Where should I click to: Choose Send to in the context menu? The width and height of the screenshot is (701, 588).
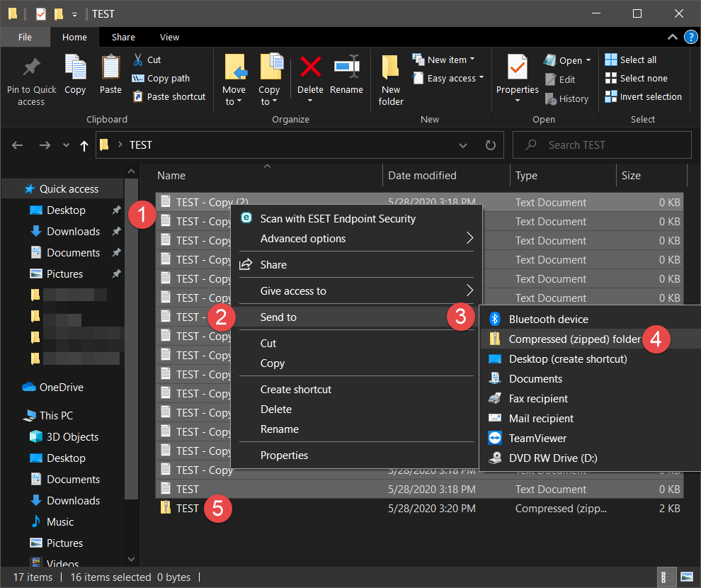pos(356,317)
